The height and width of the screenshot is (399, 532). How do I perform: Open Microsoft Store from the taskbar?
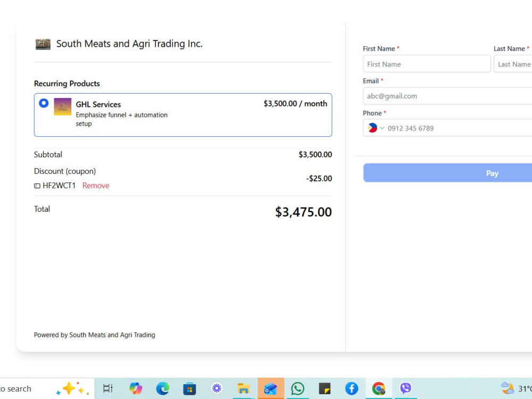click(189, 388)
